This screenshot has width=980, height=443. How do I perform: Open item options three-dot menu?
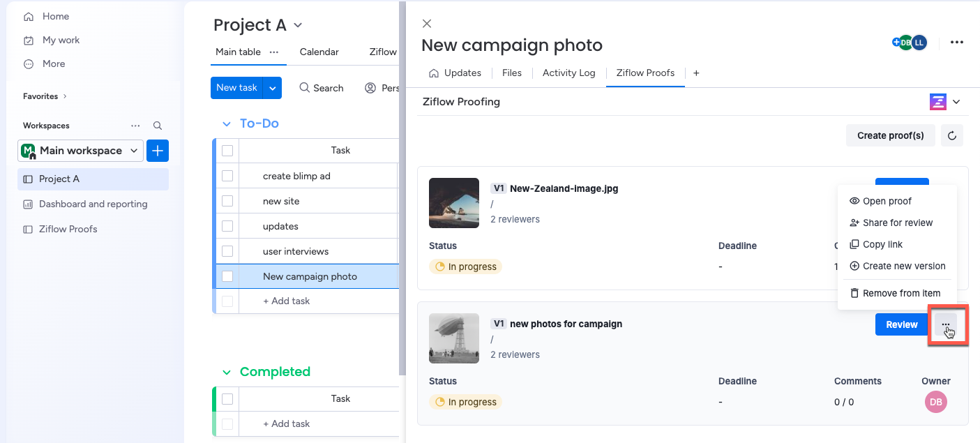coord(957,43)
